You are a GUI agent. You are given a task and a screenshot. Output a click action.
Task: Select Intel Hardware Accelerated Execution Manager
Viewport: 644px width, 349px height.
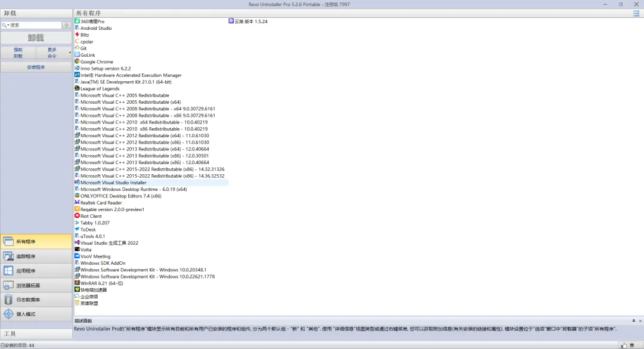[x=131, y=75]
